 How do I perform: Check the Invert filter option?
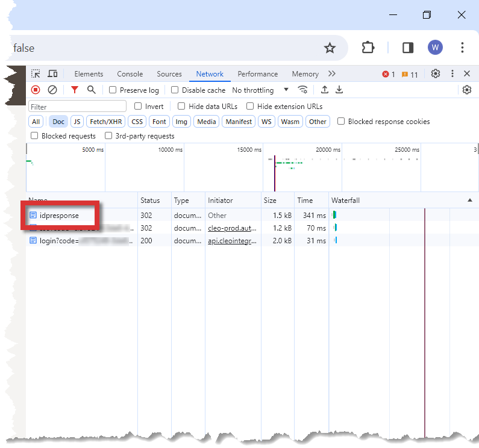click(138, 106)
